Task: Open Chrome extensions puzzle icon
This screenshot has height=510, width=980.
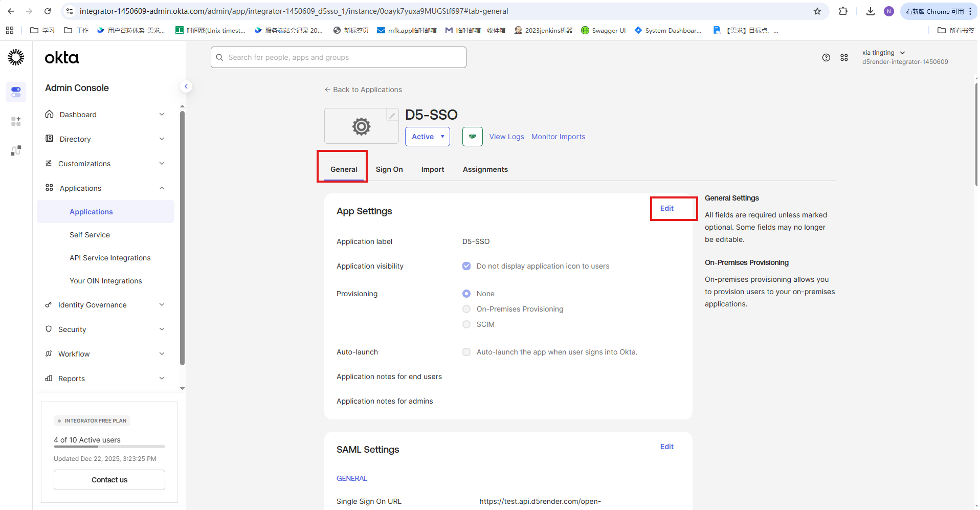Action: 843,11
